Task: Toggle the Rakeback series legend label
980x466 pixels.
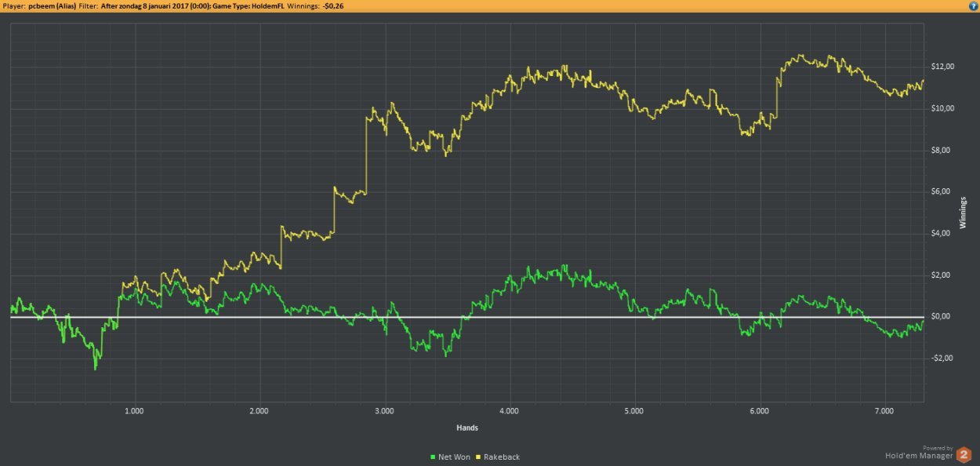Action: click(x=502, y=457)
